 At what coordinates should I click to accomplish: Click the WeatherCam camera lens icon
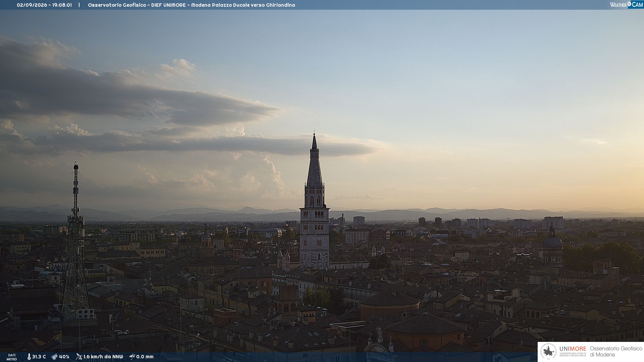click(629, 4)
